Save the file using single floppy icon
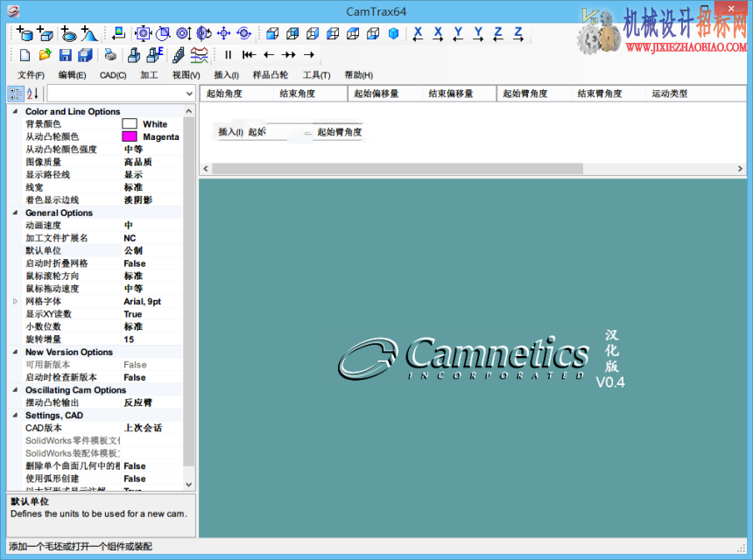Screen dimensions: 753x560 coord(66,55)
